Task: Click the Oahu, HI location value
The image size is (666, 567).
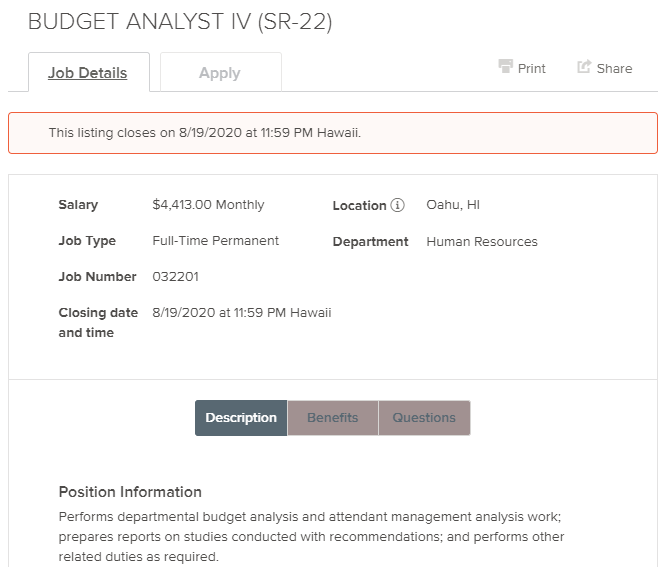Action: click(x=453, y=205)
